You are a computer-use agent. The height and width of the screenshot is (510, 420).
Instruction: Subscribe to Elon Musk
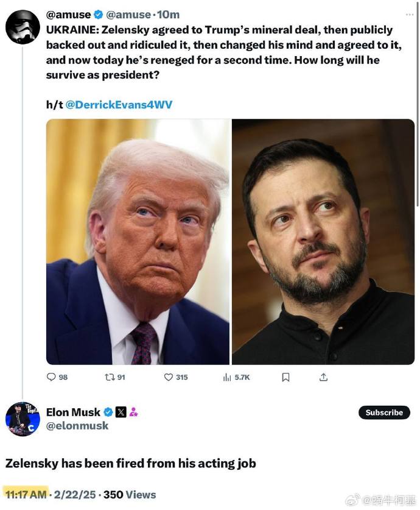[384, 413]
